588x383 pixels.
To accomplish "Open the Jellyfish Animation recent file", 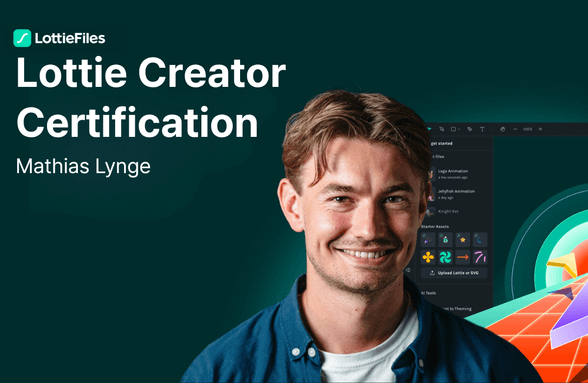I will point(452,194).
